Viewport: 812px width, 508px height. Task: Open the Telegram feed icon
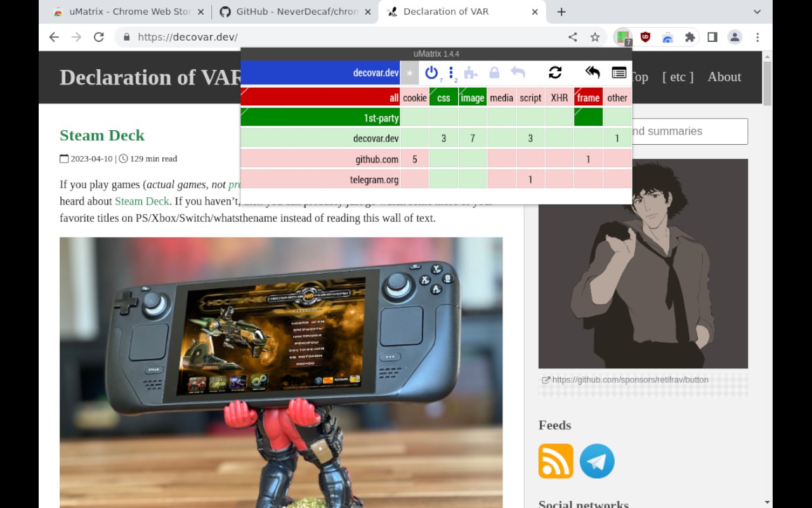point(597,461)
